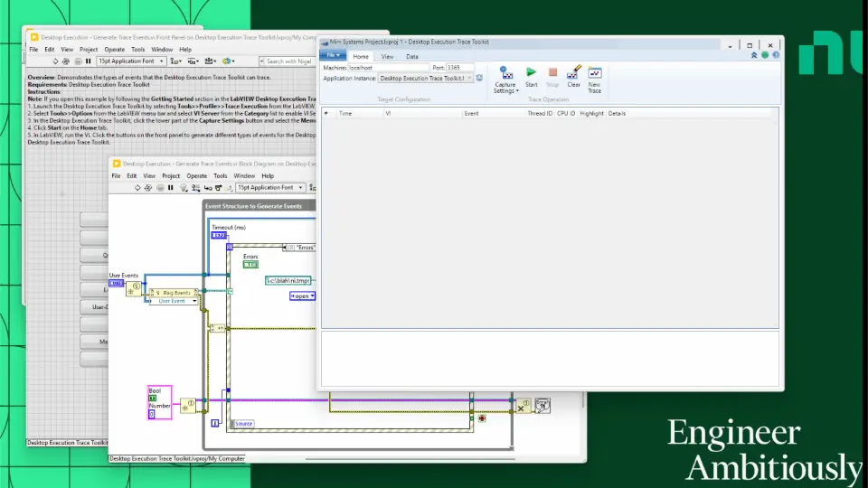Open Window menu in Block Diagram window
This screenshot has width=868, height=488.
point(244,176)
